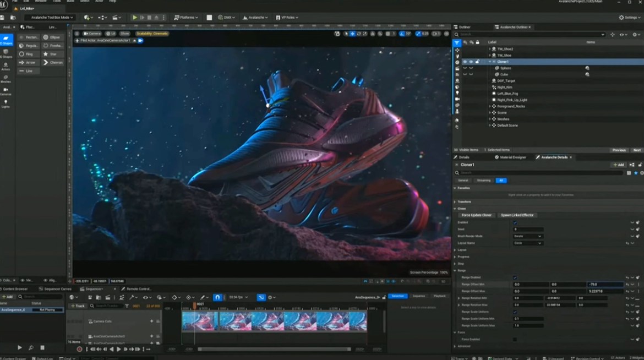The height and width of the screenshot is (360, 644).
Task: Click the Force Update Cloner button
Action: pos(476,215)
